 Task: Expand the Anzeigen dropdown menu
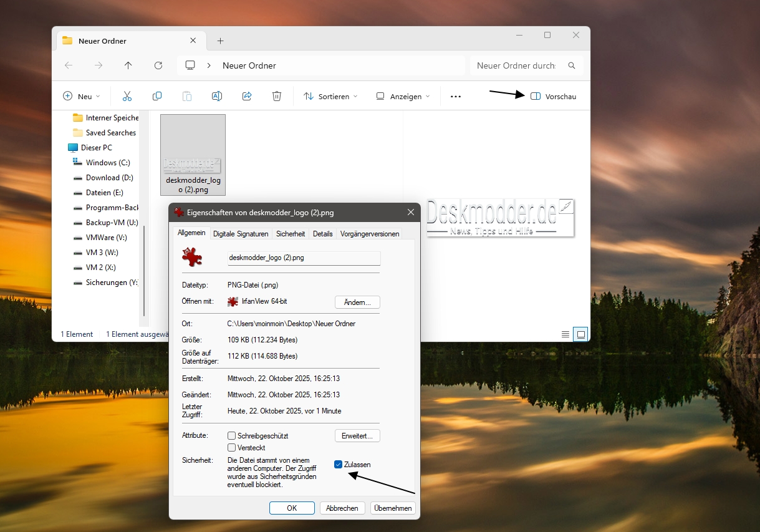[x=403, y=97]
